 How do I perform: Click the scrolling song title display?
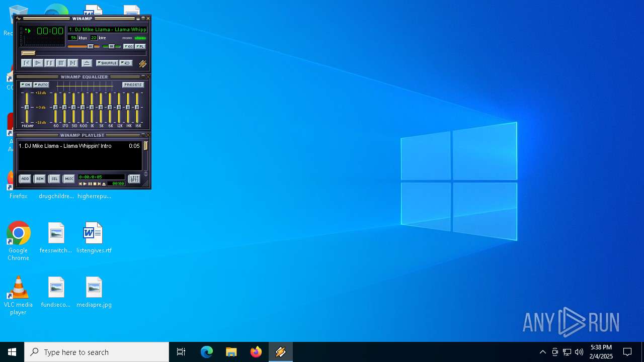click(x=108, y=30)
